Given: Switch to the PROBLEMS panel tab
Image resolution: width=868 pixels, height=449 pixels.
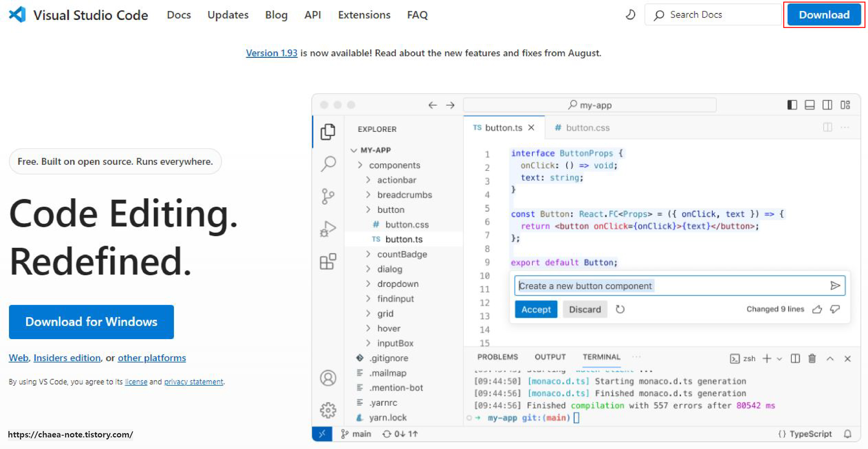Looking at the screenshot, I should (x=497, y=357).
